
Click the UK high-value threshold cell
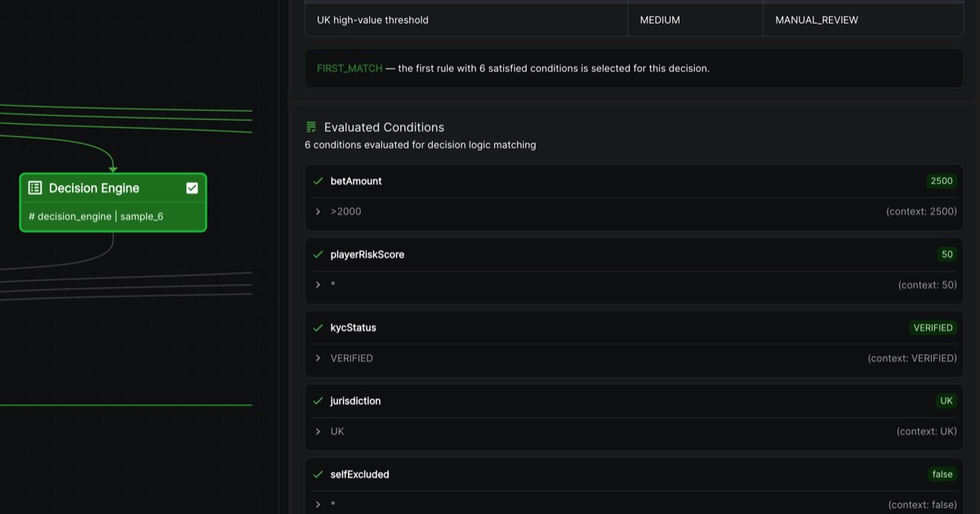tap(466, 20)
